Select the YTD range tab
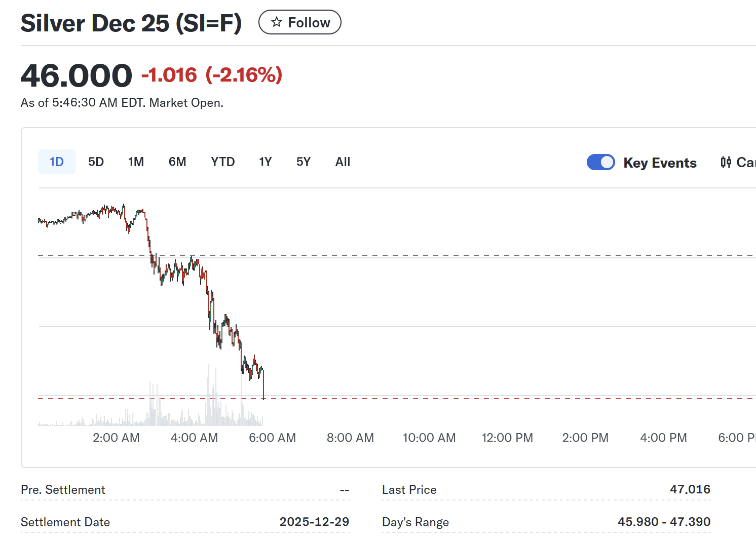The width and height of the screenshot is (756, 543). click(222, 162)
